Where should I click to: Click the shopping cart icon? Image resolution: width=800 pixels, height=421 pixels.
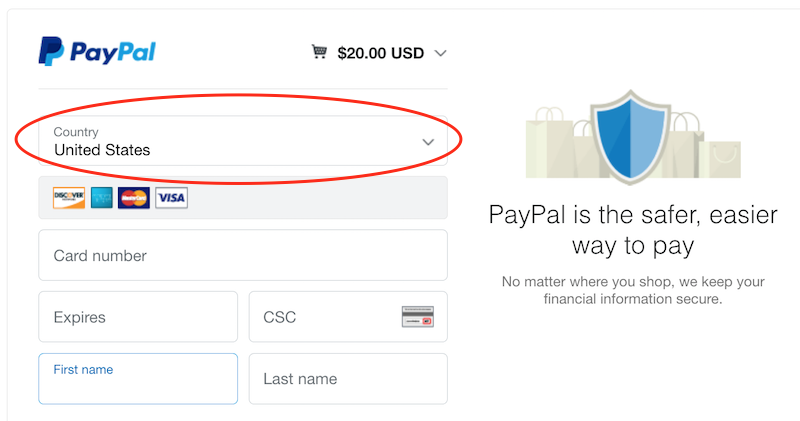(x=320, y=52)
